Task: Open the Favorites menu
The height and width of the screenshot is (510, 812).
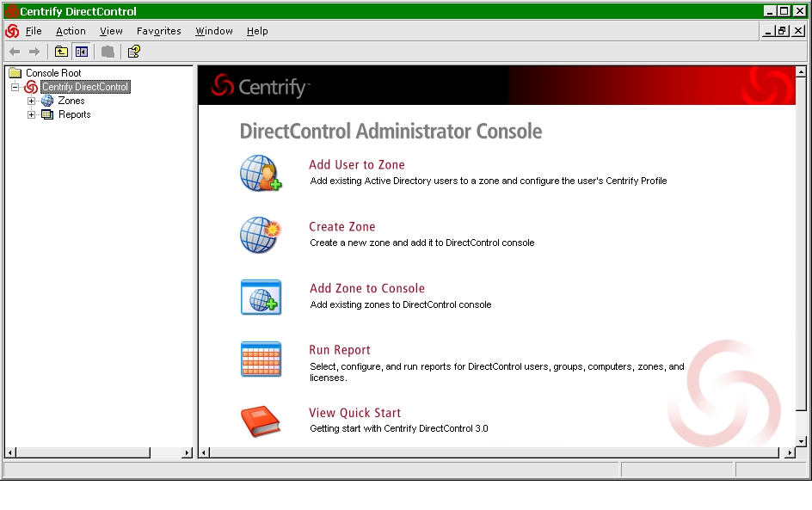Action: pos(158,31)
